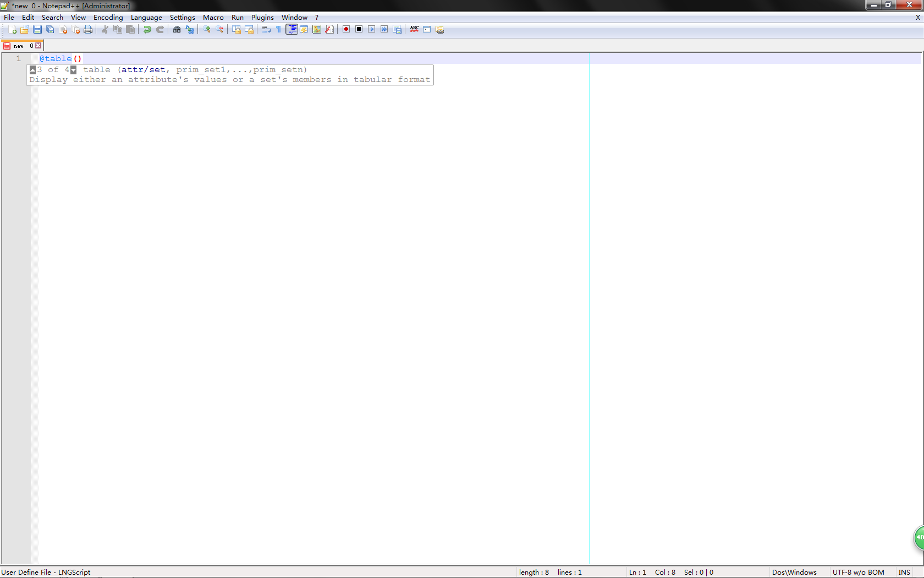Start macro recording red dot icon
The height and width of the screenshot is (578, 924).
tap(346, 29)
